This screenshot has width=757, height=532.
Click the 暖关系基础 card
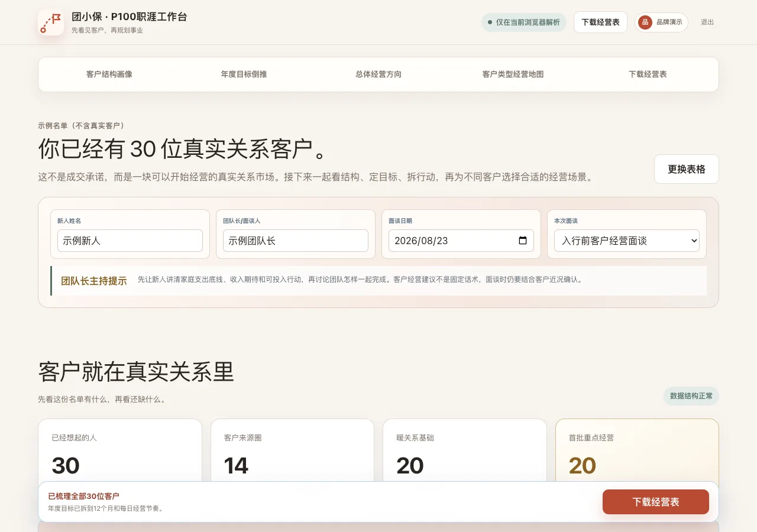pyautogui.click(x=465, y=451)
